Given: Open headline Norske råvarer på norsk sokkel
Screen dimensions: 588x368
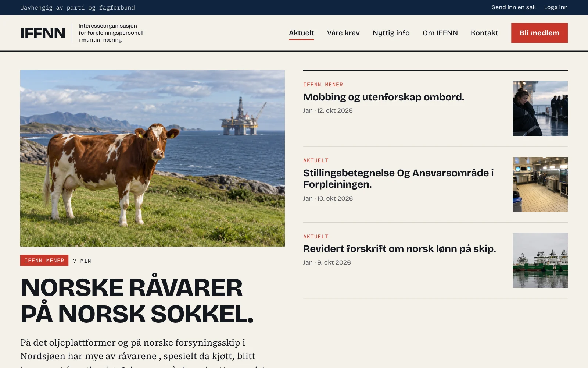Looking at the screenshot, I should click(x=137, y=301).
